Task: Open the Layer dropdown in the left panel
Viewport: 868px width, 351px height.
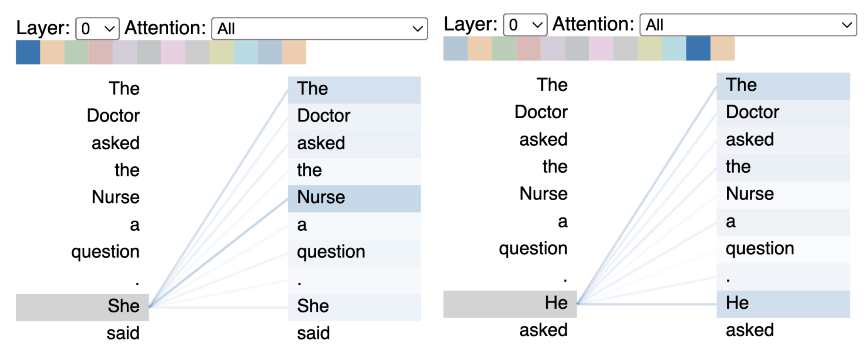Action: tap(97, 28)
